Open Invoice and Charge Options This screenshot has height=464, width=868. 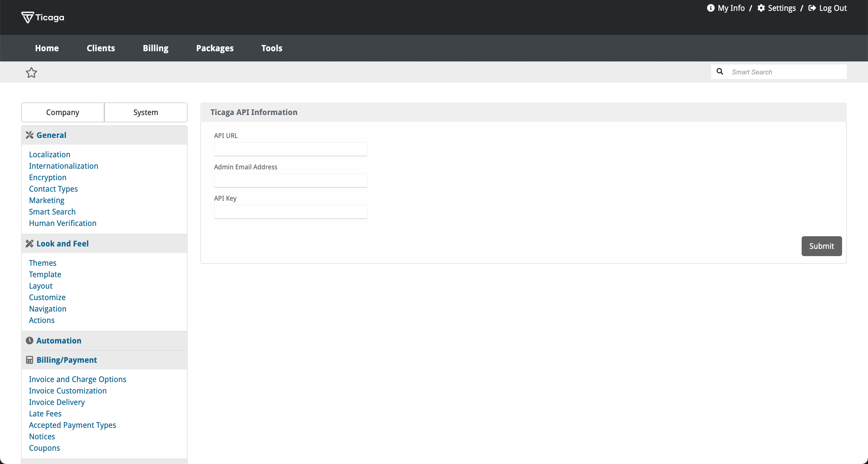tap(78, 379)
